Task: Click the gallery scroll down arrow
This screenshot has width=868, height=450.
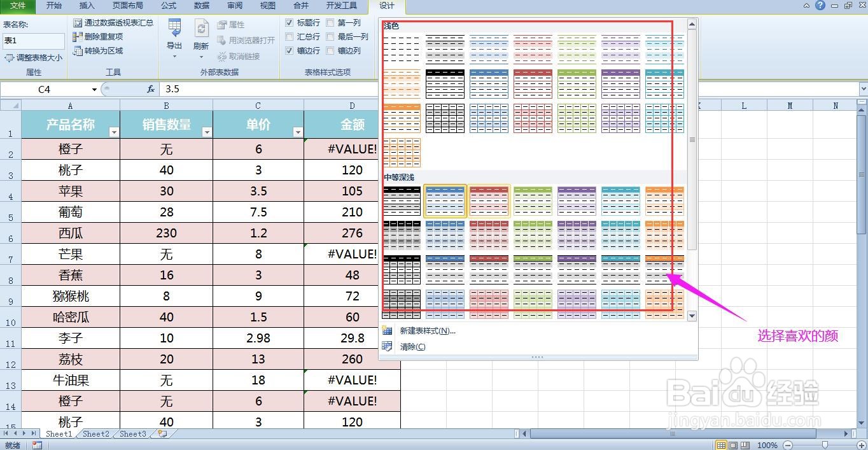Action: coord(692,316)
